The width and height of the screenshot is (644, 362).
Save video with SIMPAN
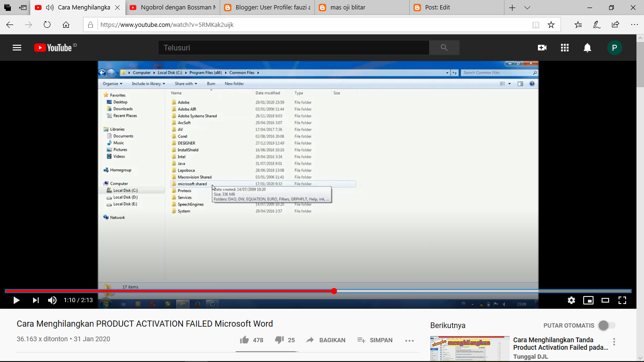(375, 340)
